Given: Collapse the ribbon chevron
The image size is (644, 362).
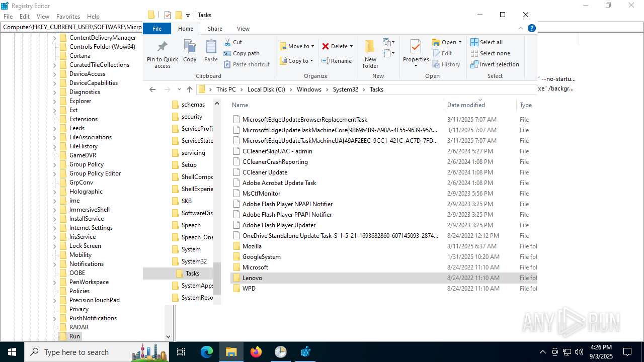Looking at the screenshot, I should (x=521, y=29).
